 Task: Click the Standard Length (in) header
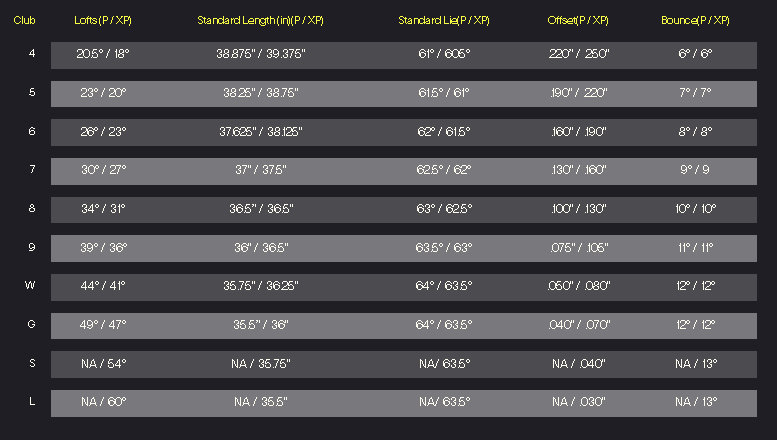point(261,20)
